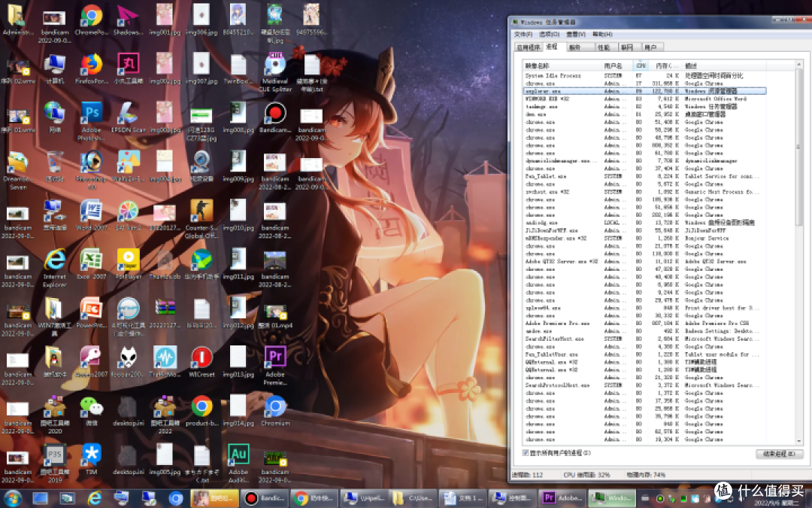Image resolution: width=812 pixels, height=508 pixels.
Task: Switch to Bandicam taskbar button
Action: (x=265, y=498)
